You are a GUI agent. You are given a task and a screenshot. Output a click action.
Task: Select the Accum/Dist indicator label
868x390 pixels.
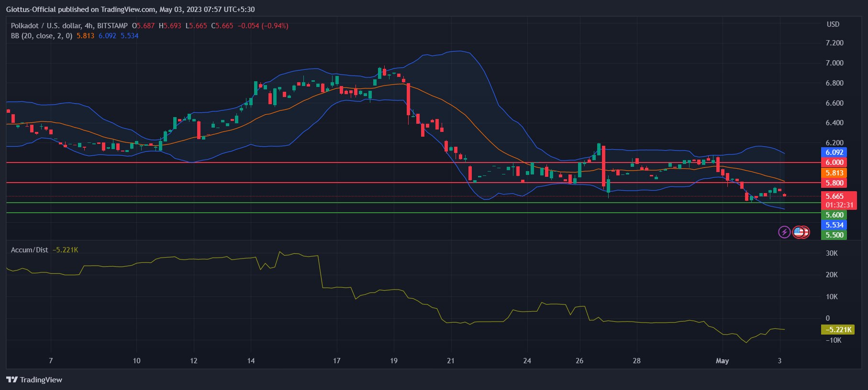[x=29, y=250]
